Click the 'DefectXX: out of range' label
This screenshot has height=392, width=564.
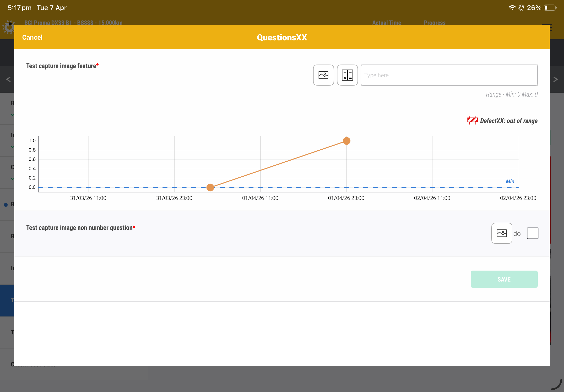click(509, 121)
